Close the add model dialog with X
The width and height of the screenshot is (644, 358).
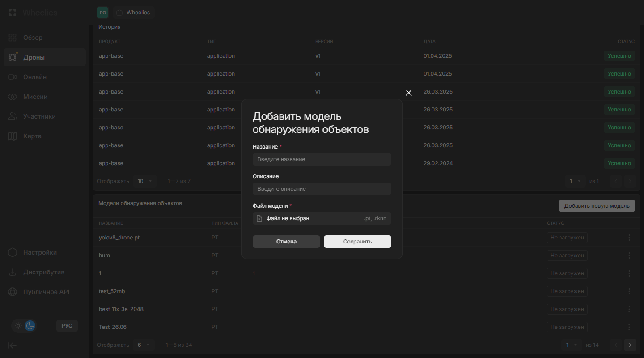pyautogui.click(x=408, y=93)
